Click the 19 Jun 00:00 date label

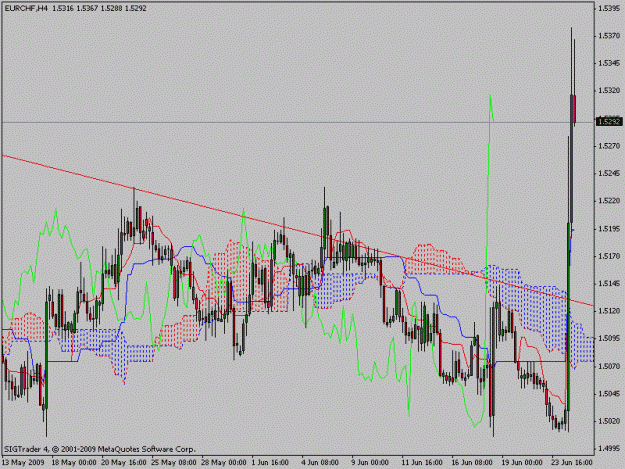[x=522, y=463]
